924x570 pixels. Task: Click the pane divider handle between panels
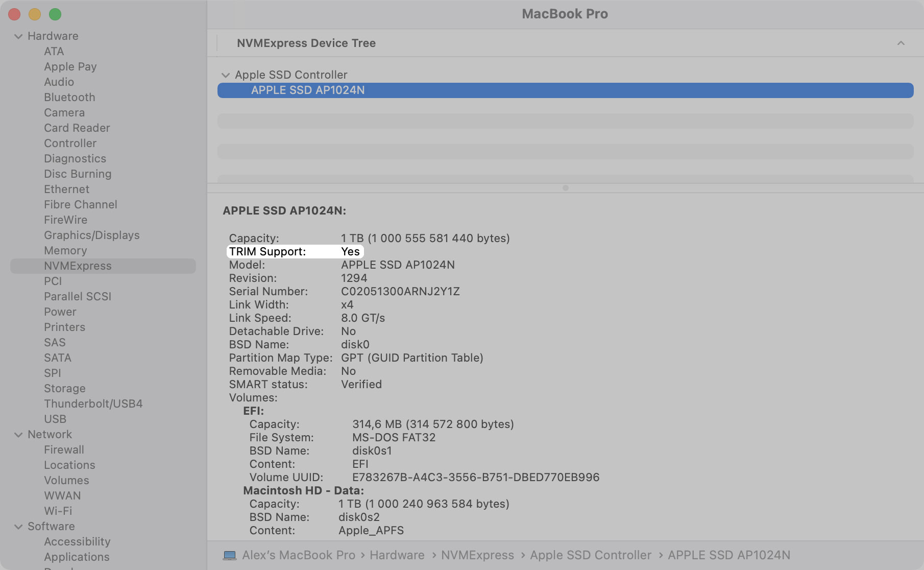point(565,187)
